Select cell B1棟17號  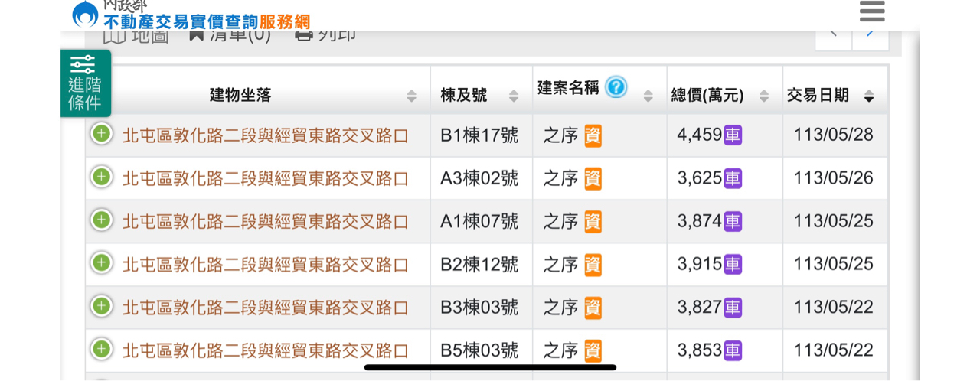click(x=479, y=135)
